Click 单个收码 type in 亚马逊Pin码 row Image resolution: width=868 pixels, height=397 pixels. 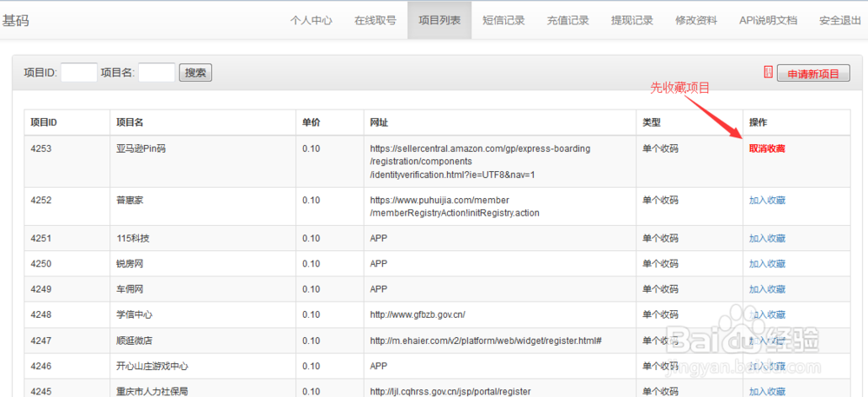(661, 149)
